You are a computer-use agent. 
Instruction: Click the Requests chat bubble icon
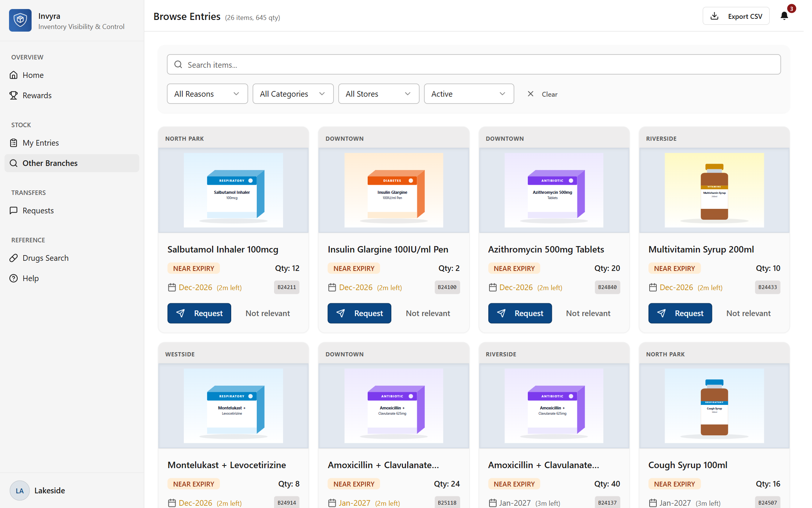click(x=14, y=210)
